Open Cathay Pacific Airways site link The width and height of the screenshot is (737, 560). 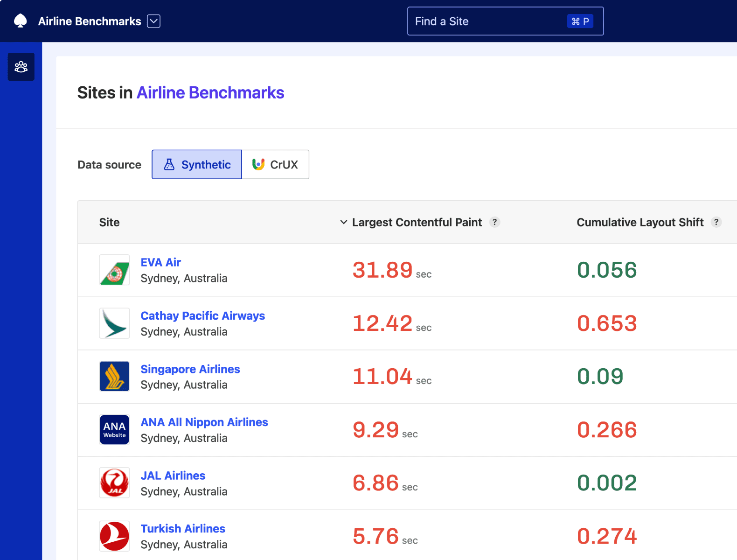(202, 315)
